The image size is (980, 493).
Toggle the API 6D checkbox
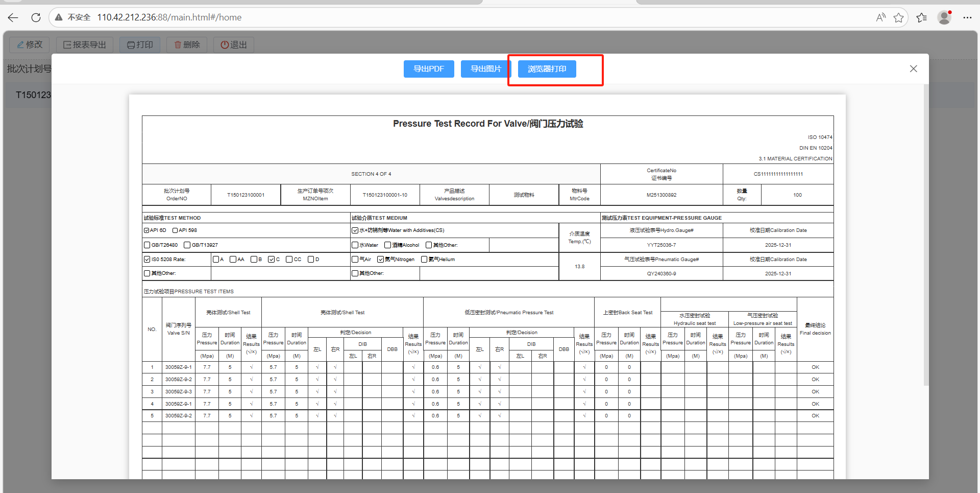point(146,230)
